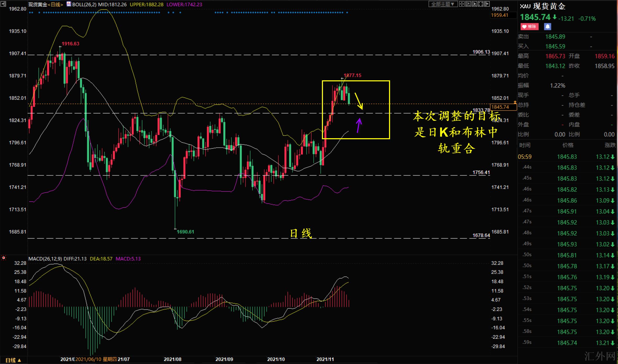
Task: Click the collapse panel icon at top-left
Action: 3,4
